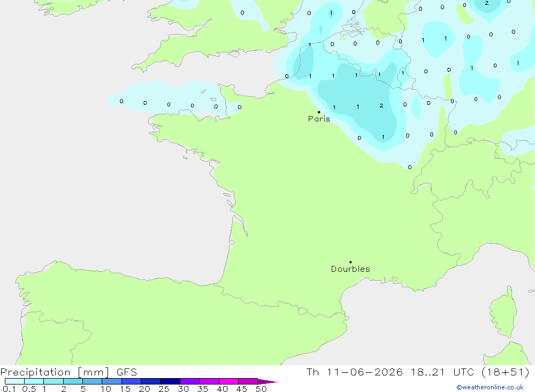Screen dimensions: 535x392
Task: Click the '(18+51)' forecast run text
Action: [506, 372]
